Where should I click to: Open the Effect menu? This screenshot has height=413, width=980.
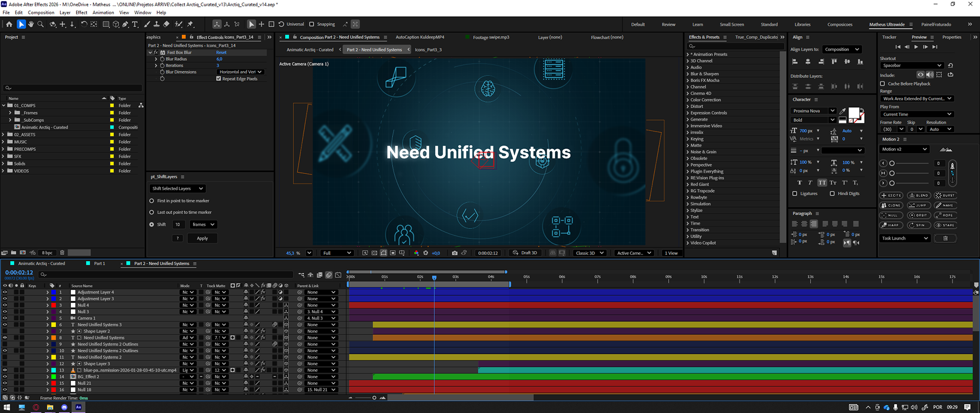82,13
